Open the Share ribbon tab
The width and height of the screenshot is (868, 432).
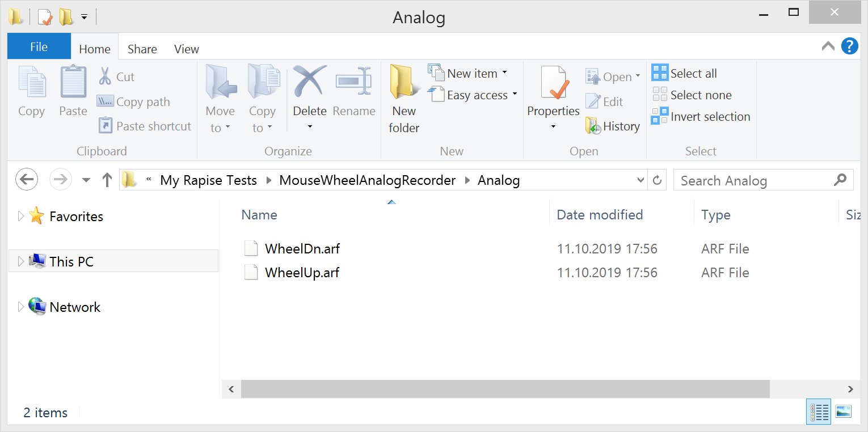click(x=142, y=49)
